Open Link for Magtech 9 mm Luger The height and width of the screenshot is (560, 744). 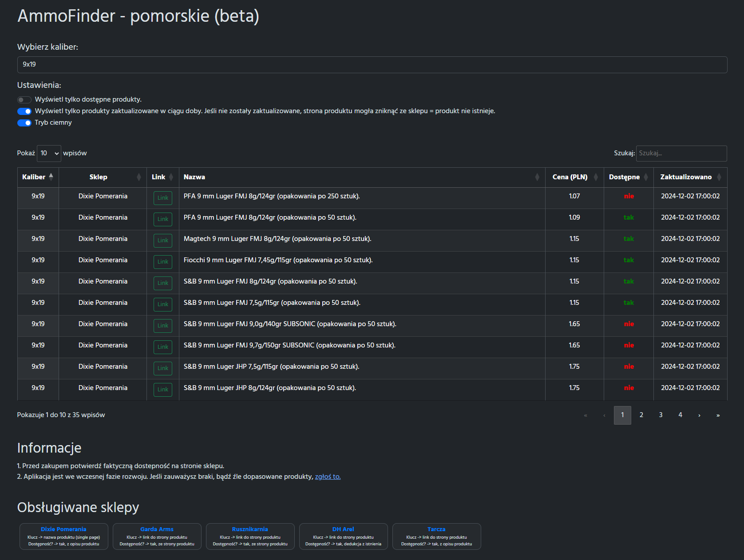click(x=163, y=241)
